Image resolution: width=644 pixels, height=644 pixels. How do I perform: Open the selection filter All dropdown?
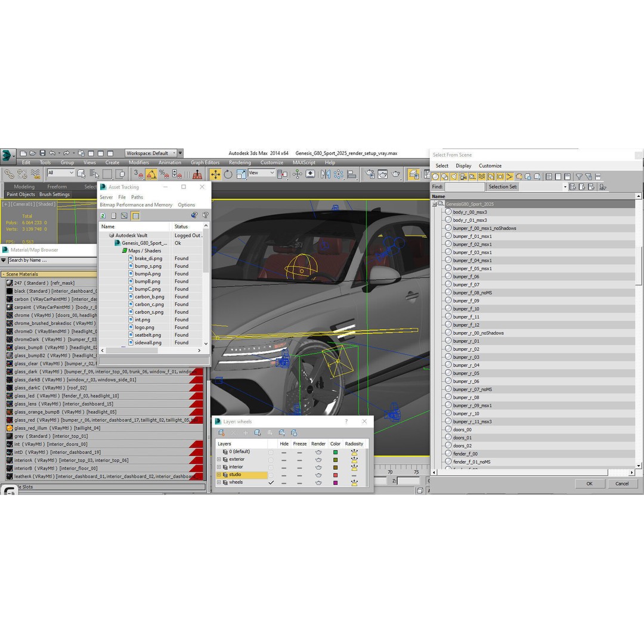pyautogui.click(x=61, y=173)
